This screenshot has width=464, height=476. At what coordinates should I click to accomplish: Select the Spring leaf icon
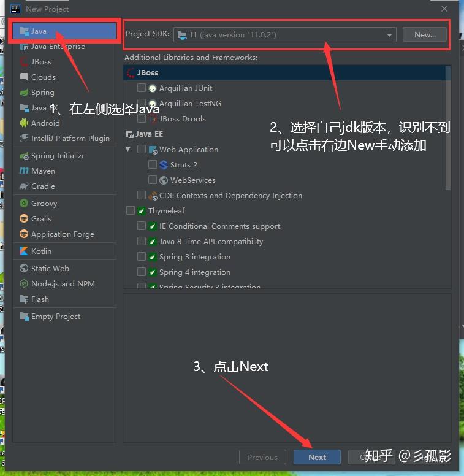(24, 92)
